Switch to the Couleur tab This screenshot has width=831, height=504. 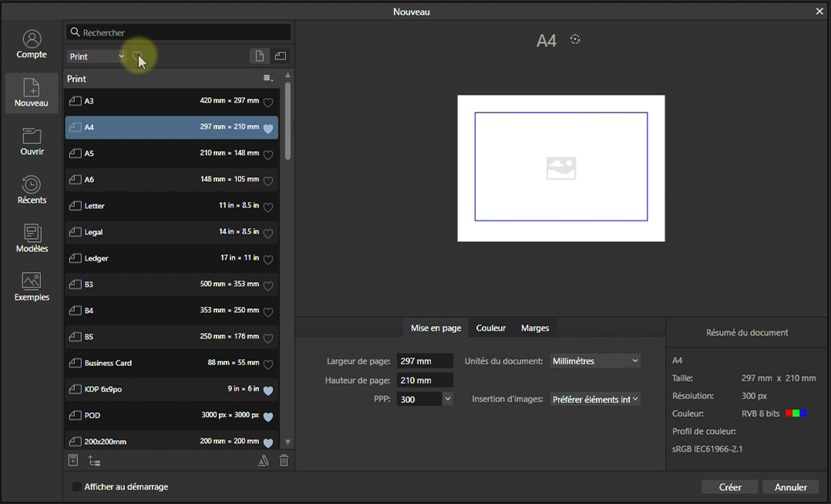coord(491,328)
